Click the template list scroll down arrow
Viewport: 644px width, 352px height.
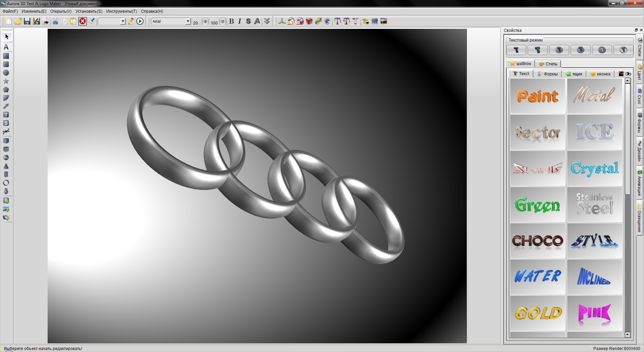627,335
